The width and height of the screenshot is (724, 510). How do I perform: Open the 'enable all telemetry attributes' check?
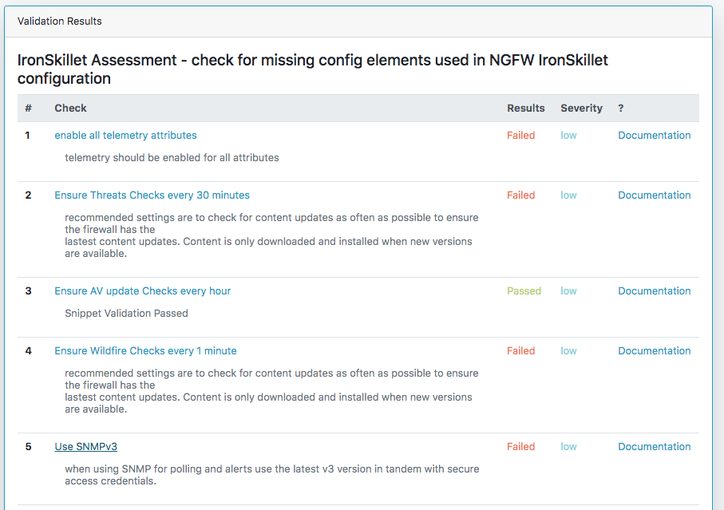(125, 135)
